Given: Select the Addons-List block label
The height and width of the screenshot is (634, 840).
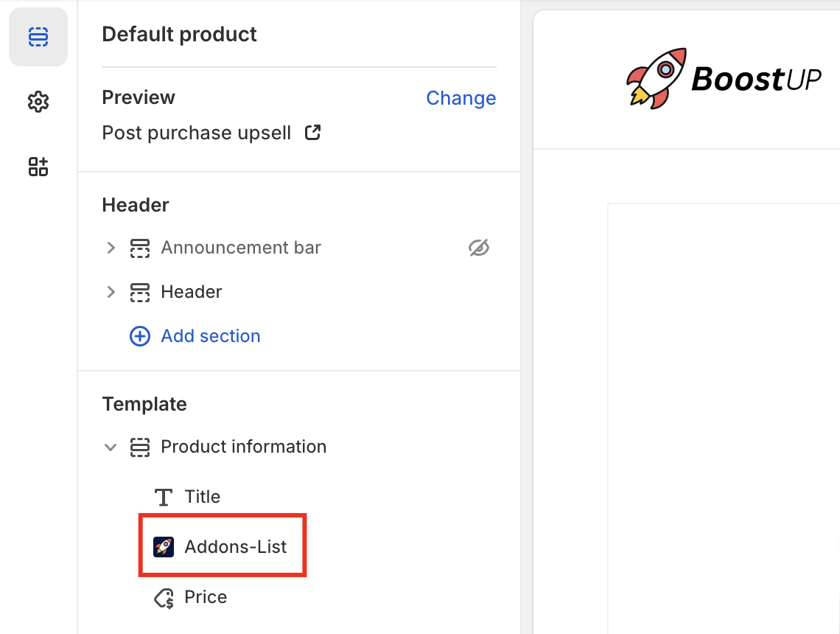Looking at the screenshot, I should click(x=236, y=546).
